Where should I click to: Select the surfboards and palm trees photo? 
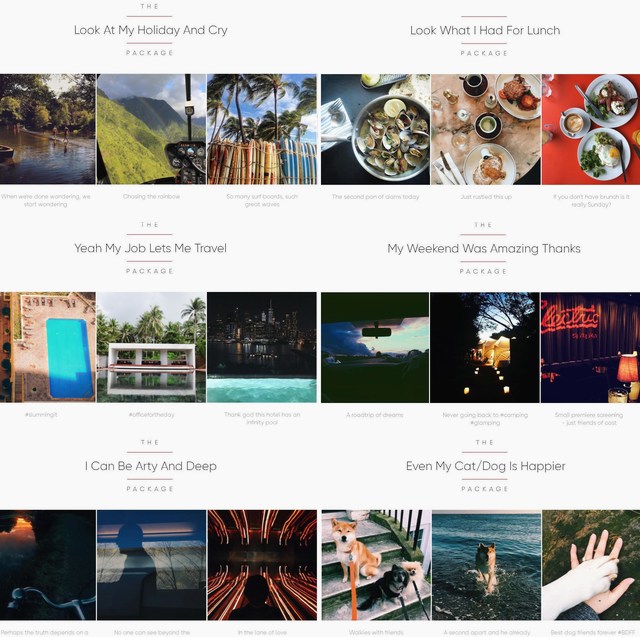pos(262,129)
